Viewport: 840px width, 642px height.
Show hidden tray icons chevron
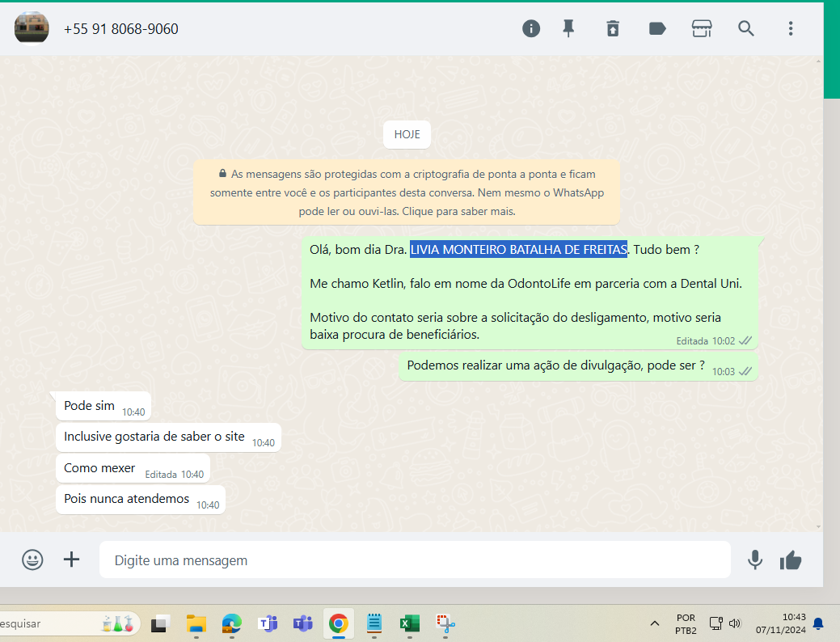655,623
